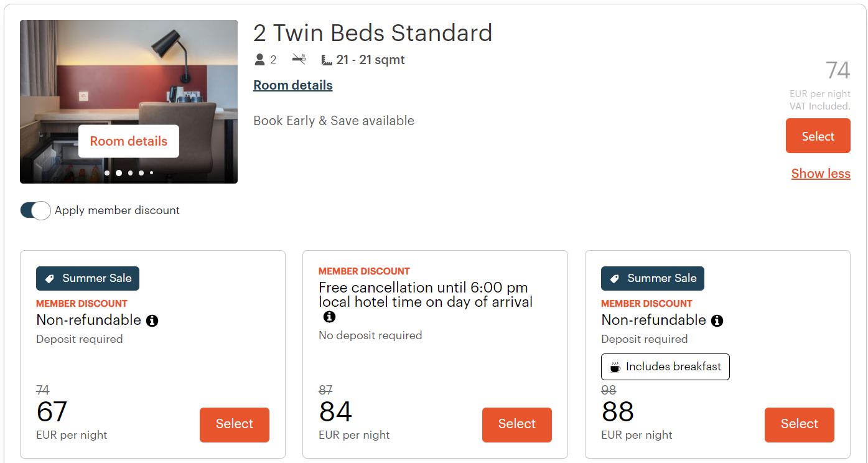Collapse rates with Show less
This screenshot has width=868, height=463.
tap(820, 174)
